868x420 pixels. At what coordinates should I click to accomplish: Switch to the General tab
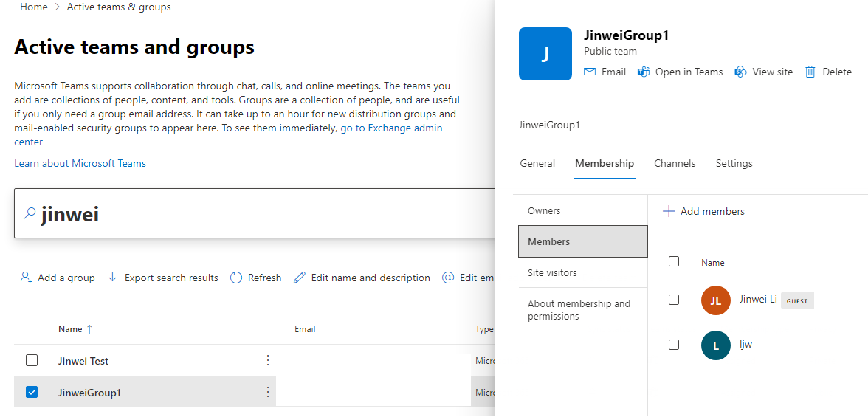[x=537, y=164]
